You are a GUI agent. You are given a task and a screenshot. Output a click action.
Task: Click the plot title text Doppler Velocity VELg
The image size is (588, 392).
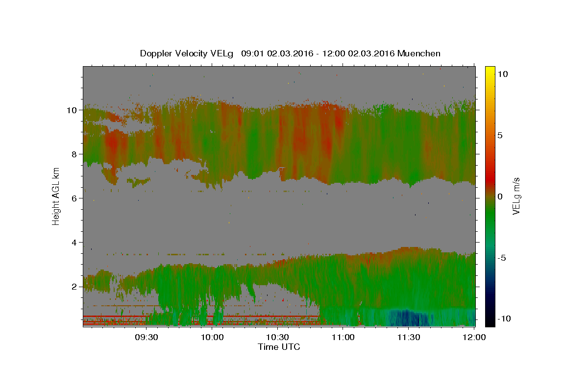186,53
